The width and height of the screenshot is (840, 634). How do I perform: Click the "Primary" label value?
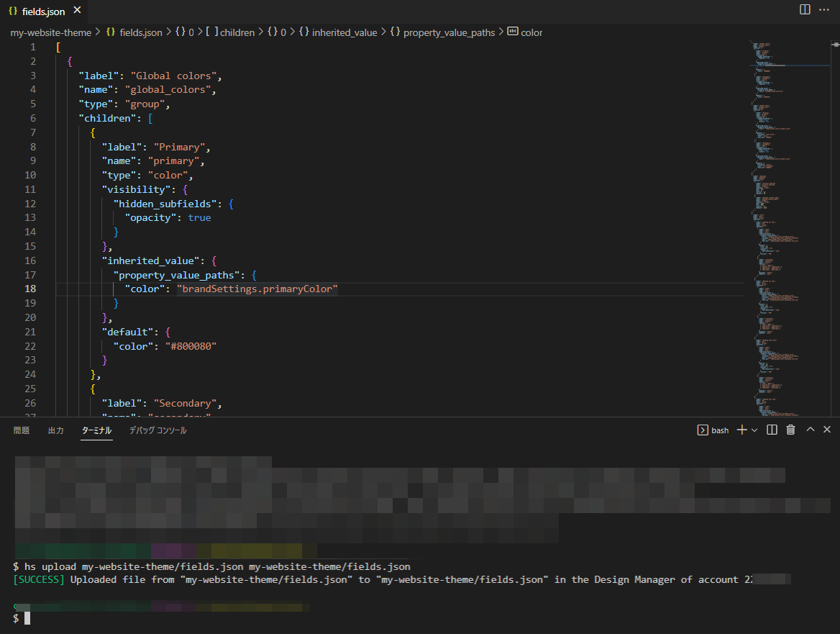(x=179, y=147)
